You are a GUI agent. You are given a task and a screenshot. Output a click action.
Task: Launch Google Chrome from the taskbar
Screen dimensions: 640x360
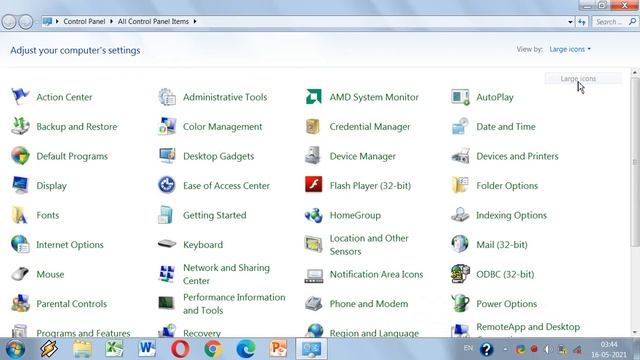coord(213,349)
